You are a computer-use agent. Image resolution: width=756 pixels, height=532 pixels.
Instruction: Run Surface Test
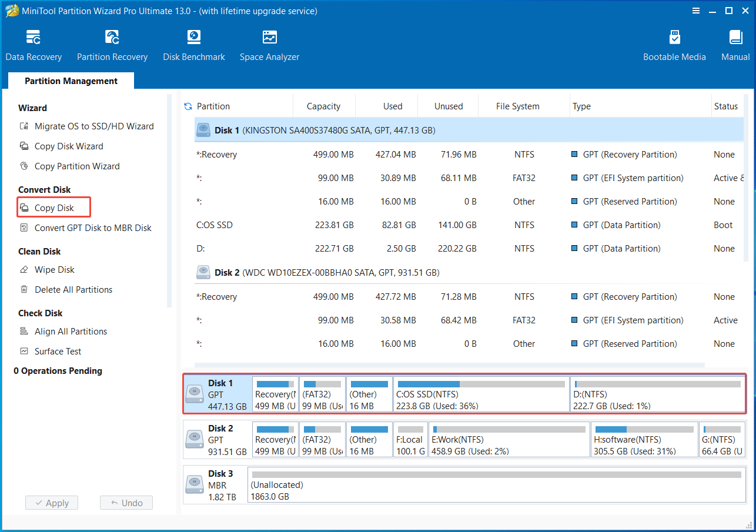pos(57,351)
